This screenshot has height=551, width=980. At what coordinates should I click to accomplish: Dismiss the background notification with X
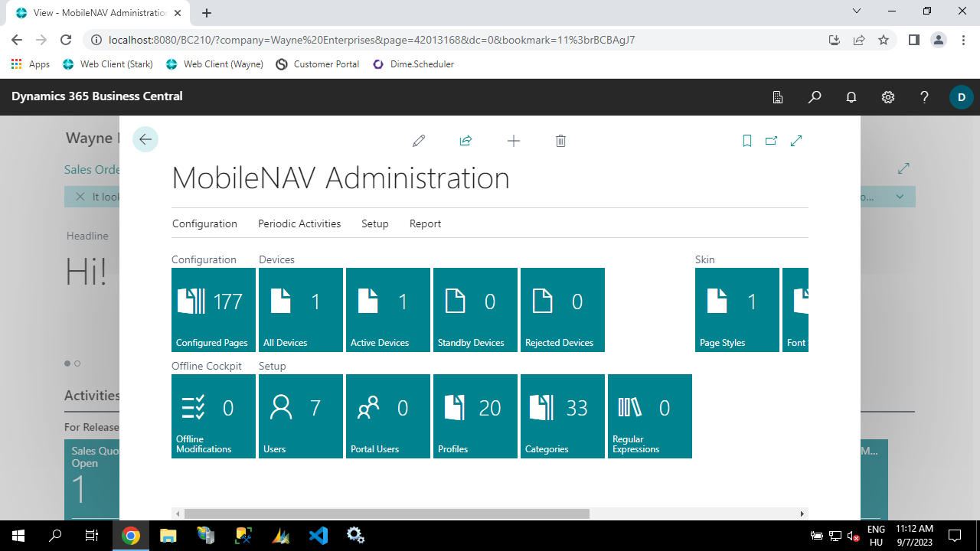click(80, 197)
